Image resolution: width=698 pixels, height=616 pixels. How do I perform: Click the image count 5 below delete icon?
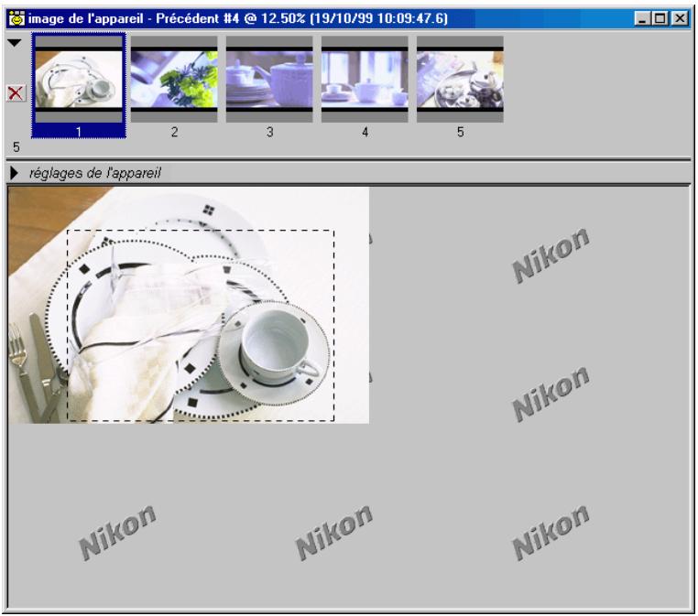(16, 147)
